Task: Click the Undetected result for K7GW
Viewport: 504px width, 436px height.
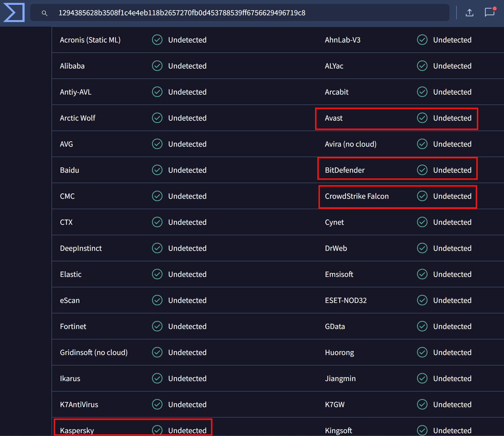Action: point(452,405)
